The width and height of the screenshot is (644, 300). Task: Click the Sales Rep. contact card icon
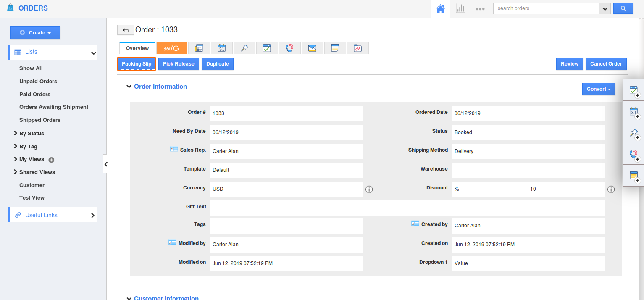pyautogui.click(x=174, y=149)
